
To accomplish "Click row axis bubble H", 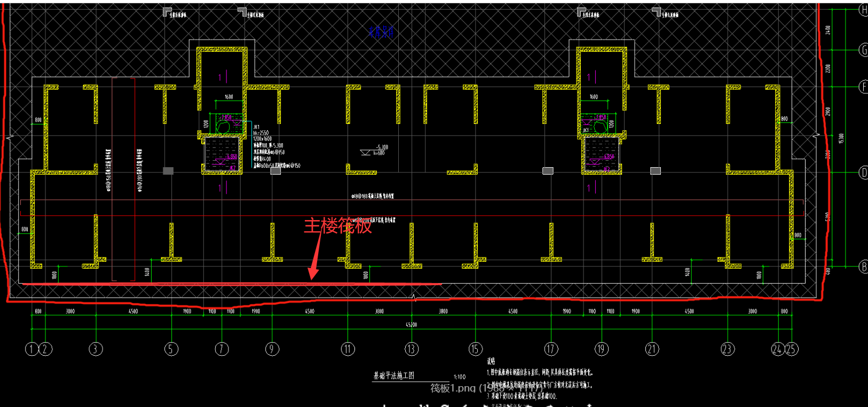I will (863, 10).
